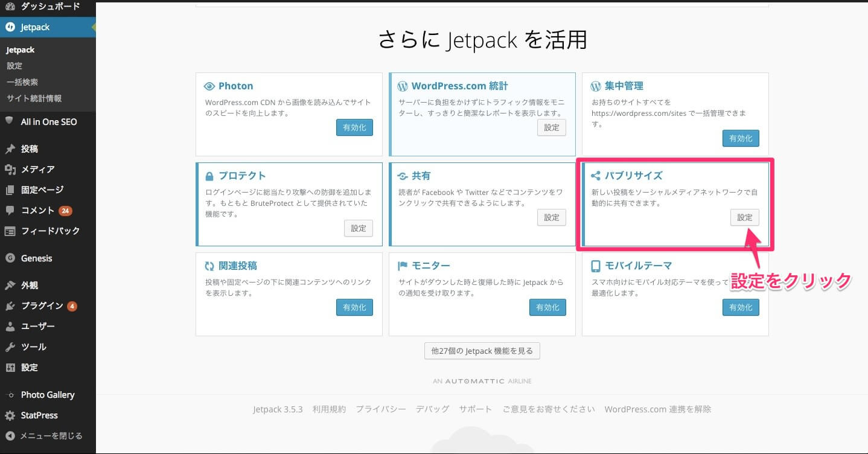Click the WordPress logo on 集中管理 card
868x454 pixels.
coord(596,86)
